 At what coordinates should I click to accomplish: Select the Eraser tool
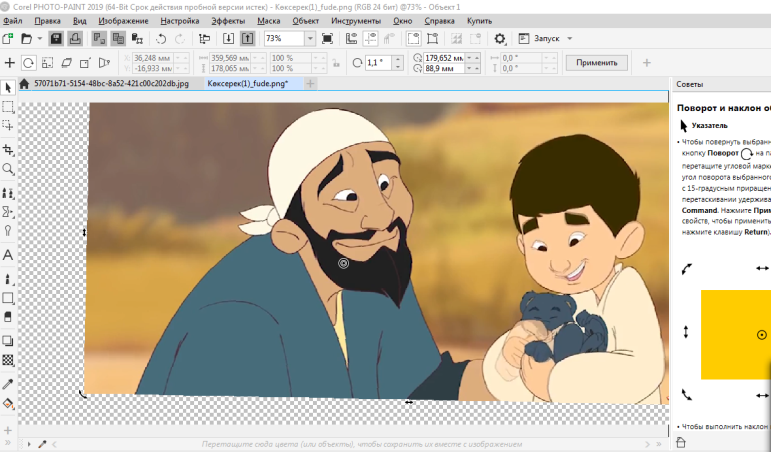(8, 317)
